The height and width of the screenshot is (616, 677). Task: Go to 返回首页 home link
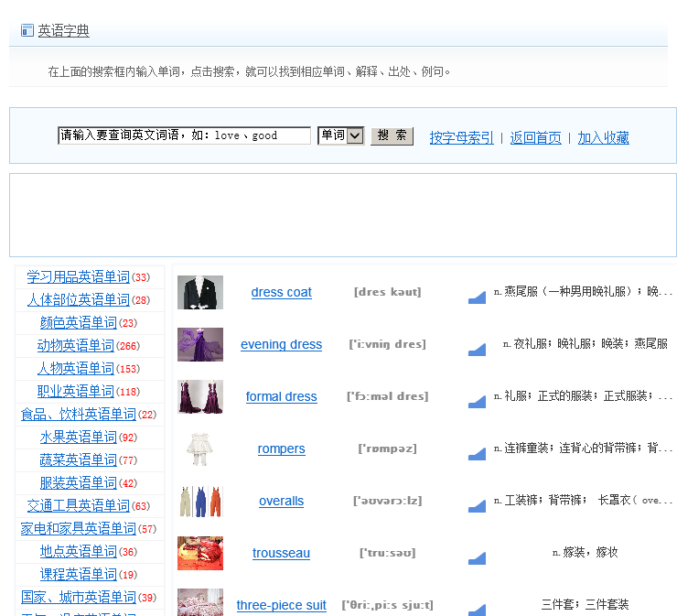coord(536,138)
